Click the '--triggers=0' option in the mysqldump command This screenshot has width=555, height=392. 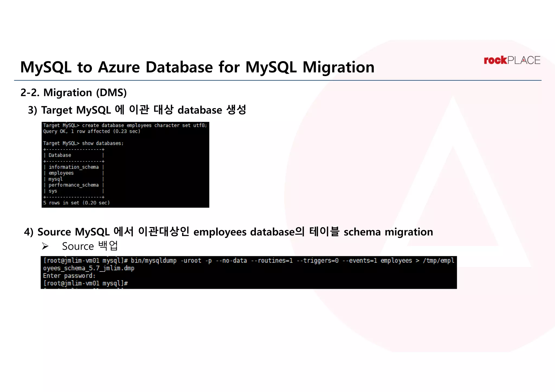click(x=318, y=261)
